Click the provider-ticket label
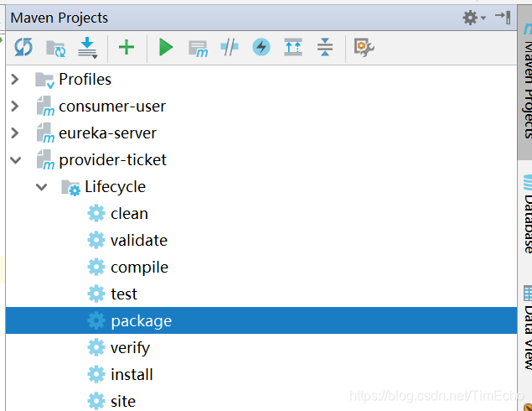Image resolution: width=532 pixels, height=411 pixels. click(112, 160)
